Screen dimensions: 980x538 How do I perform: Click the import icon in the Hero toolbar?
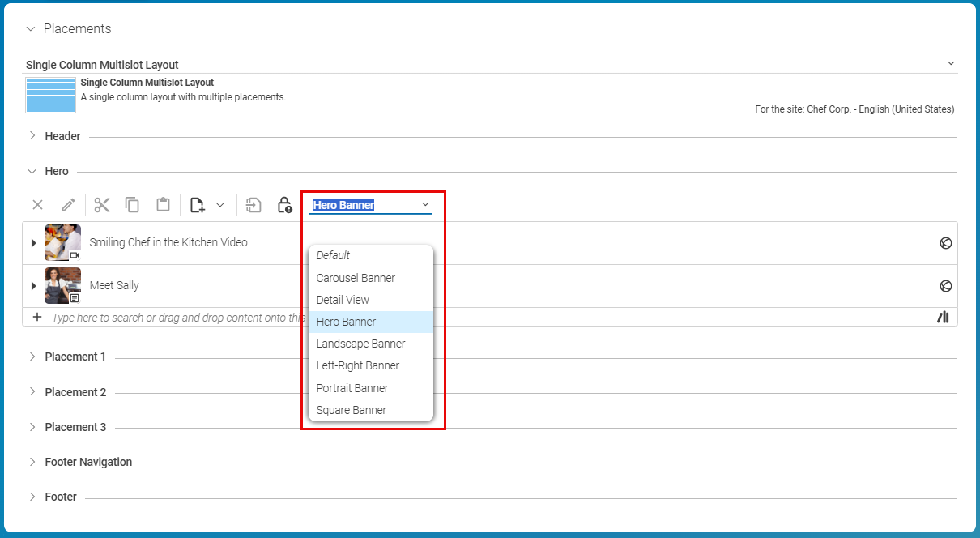click(x=254, y=204)
